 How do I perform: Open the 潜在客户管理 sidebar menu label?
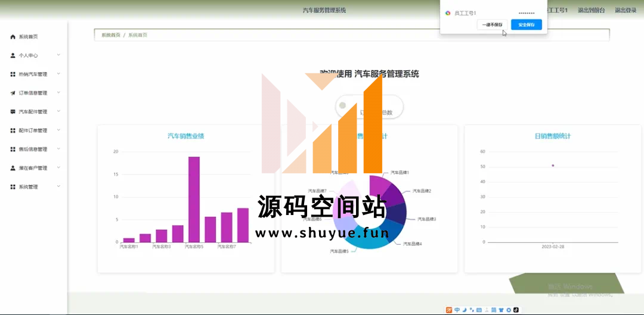[33, 168]
